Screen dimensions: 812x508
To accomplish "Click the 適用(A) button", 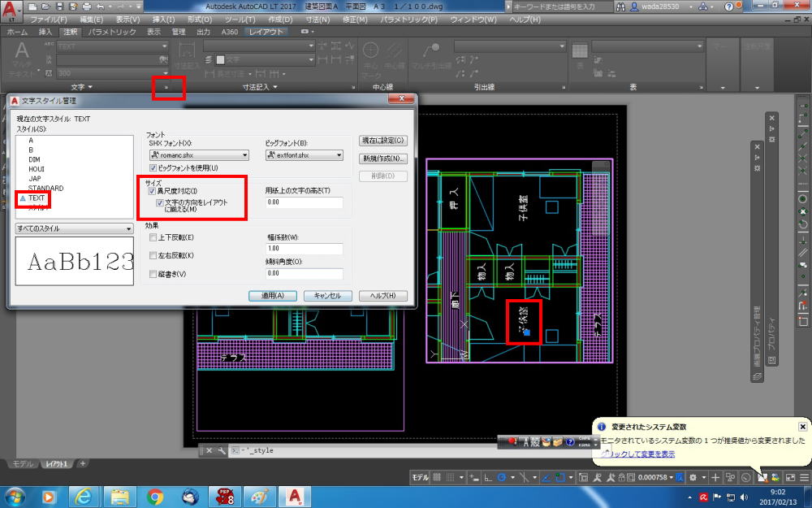I will [272, 296].
